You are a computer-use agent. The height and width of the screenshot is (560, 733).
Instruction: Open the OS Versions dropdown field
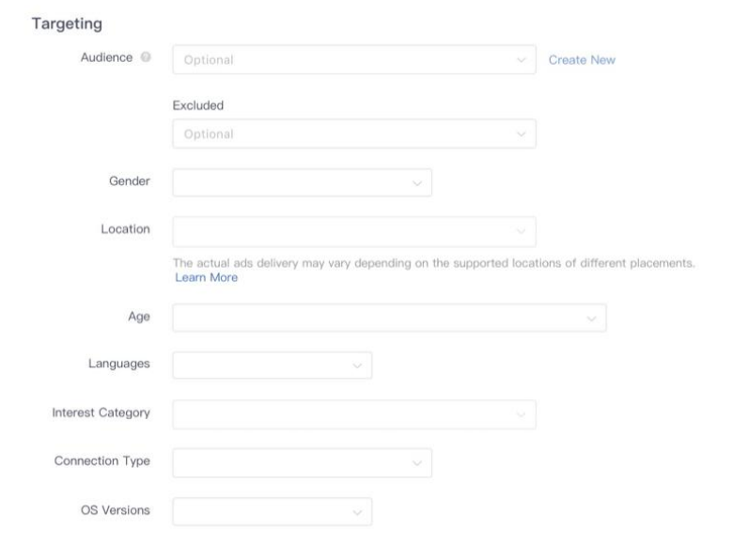pos(261,511)
